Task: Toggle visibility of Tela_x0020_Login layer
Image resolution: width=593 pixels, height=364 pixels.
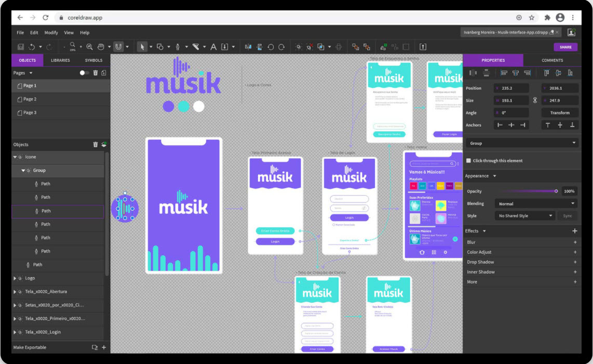Action: (20, 332)
